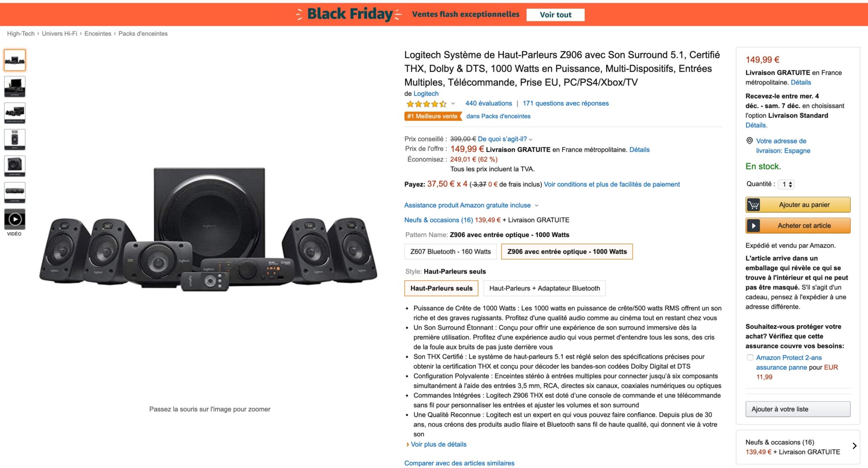Check the Amazon Protect 2-ans insurance box

point(750,358)
